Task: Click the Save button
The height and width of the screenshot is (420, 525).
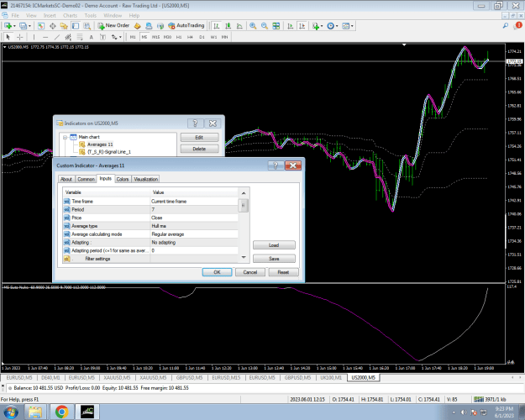Action: coord(274,259)
